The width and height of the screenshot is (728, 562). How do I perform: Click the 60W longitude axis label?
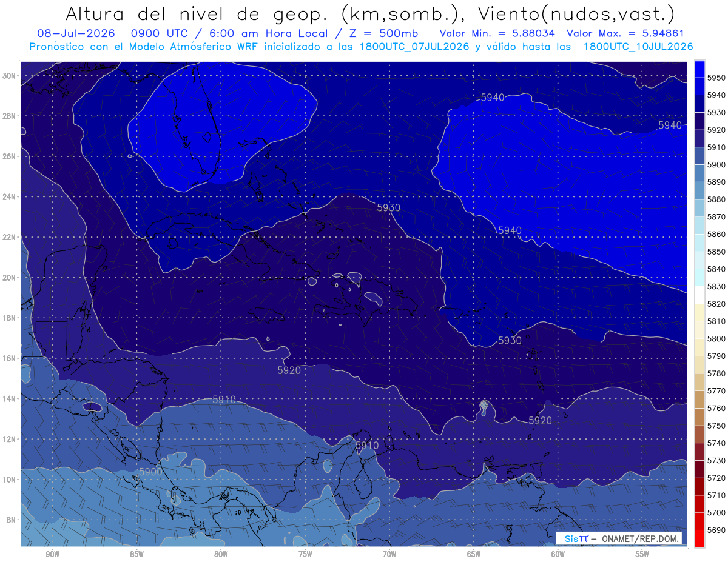[x=558, y=554]
